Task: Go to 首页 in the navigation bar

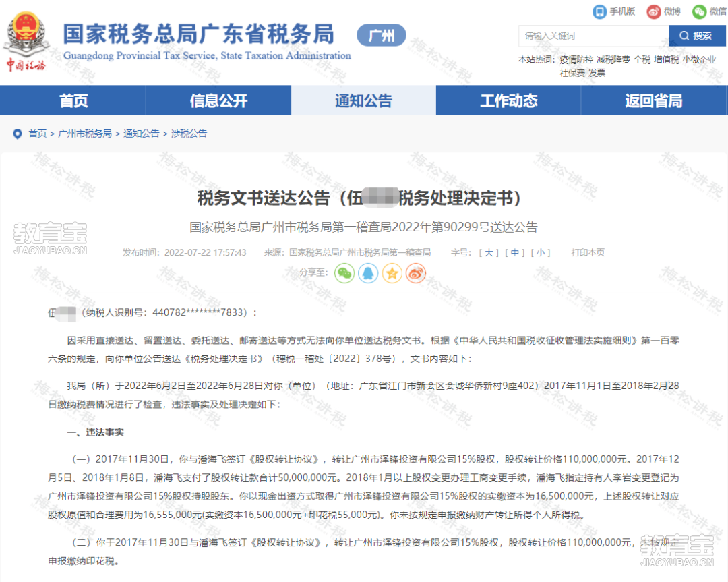Action: tap(73, 100)
